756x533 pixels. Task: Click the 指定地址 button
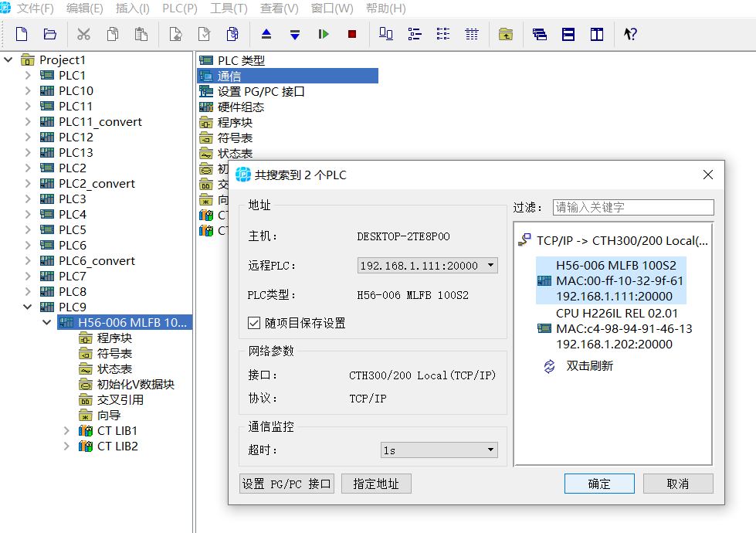[376, 484]
